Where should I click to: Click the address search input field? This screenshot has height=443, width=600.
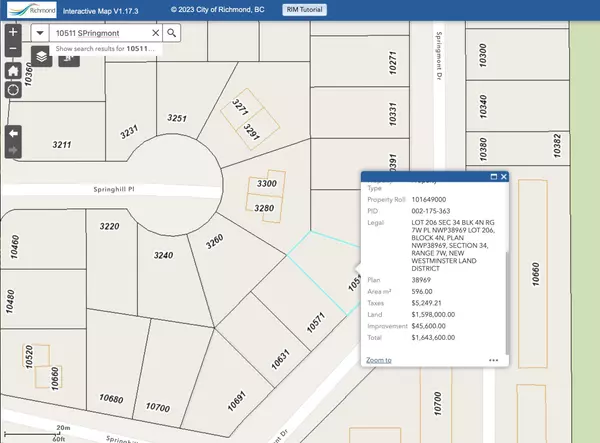(100, 33)
